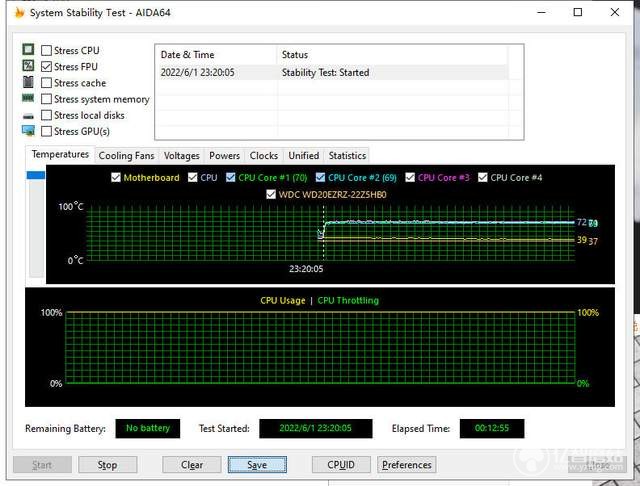Screen dimensions: 640x486
Task: Switch to the Unified tab
Action: 304,155
